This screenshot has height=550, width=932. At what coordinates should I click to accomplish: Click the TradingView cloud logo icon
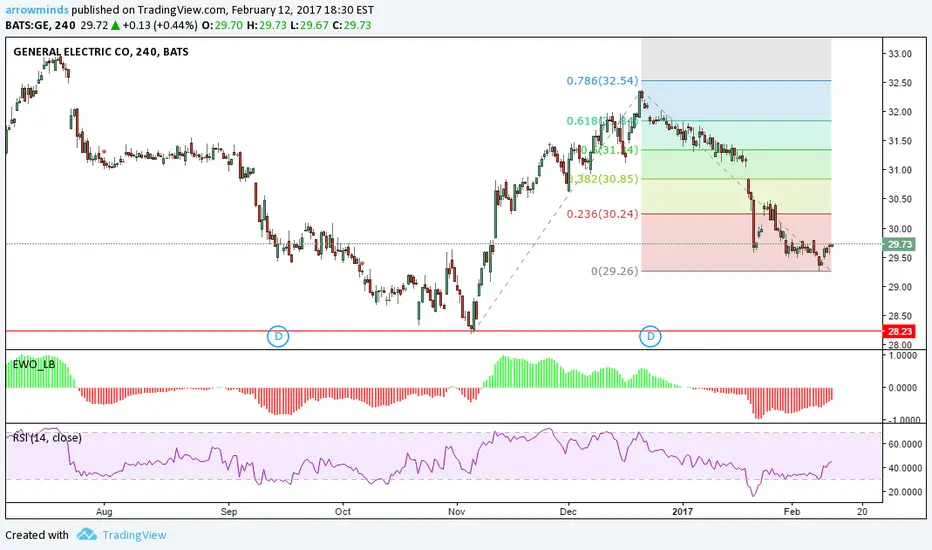(x=87, y=535)
